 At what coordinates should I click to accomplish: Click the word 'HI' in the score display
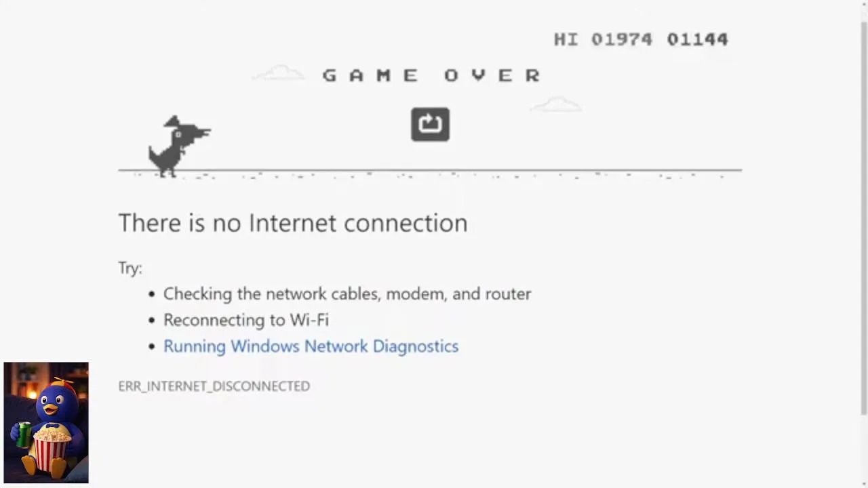pos(566,39)
